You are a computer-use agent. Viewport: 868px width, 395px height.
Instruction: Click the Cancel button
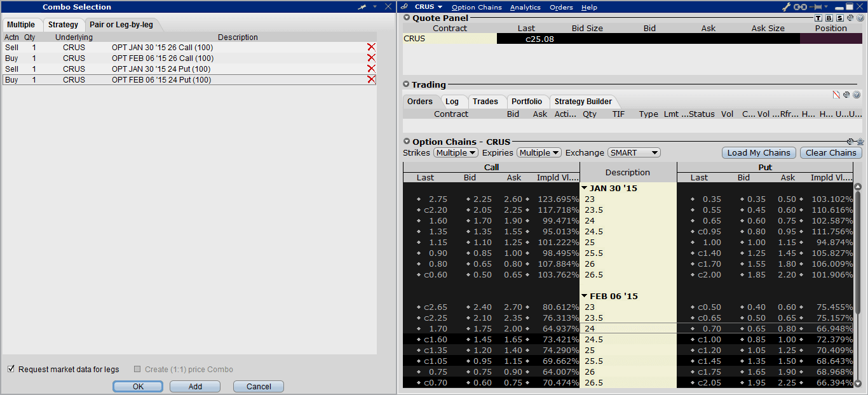[259, 386]
